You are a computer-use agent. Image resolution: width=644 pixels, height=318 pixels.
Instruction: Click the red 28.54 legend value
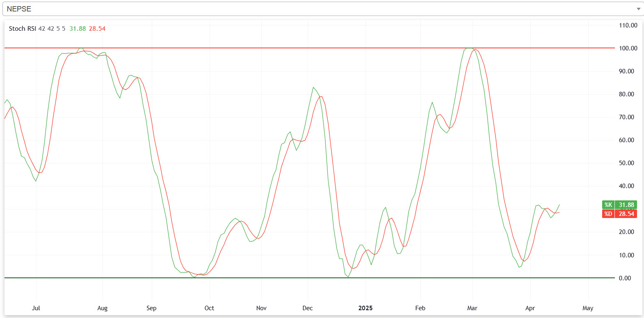tap(97, 29)
